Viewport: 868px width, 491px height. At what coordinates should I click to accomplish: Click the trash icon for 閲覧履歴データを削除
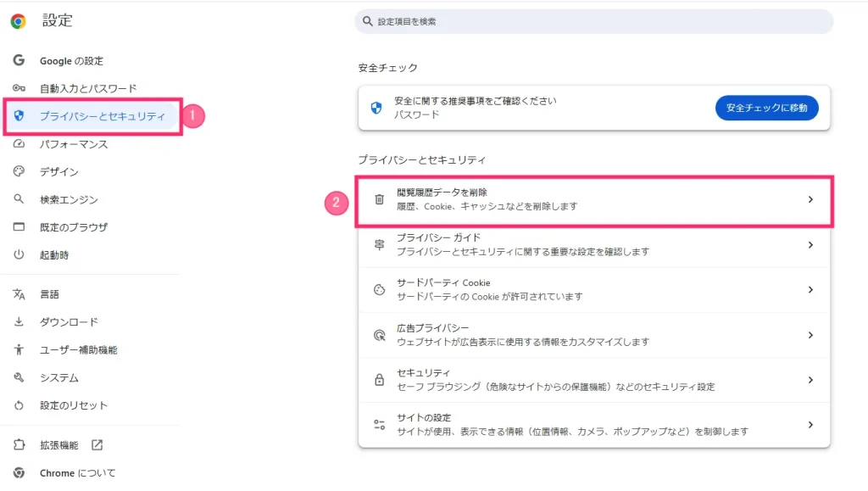(379, 199)
